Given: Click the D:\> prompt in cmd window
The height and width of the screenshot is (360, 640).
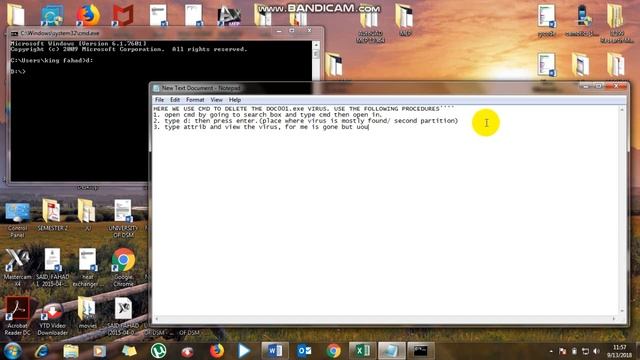Looking at the screenshot, I should (18, 71).
